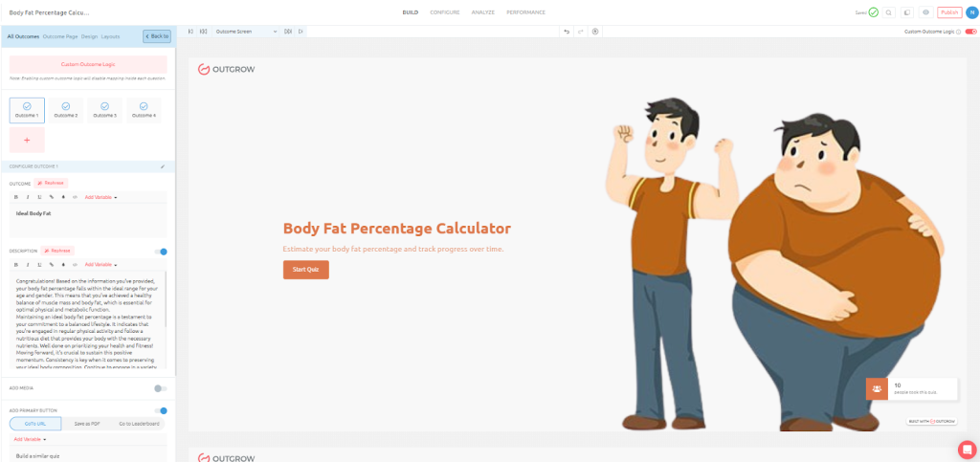
Task: Click the duplicate pages icon in header
Action: tap(907, 11)
